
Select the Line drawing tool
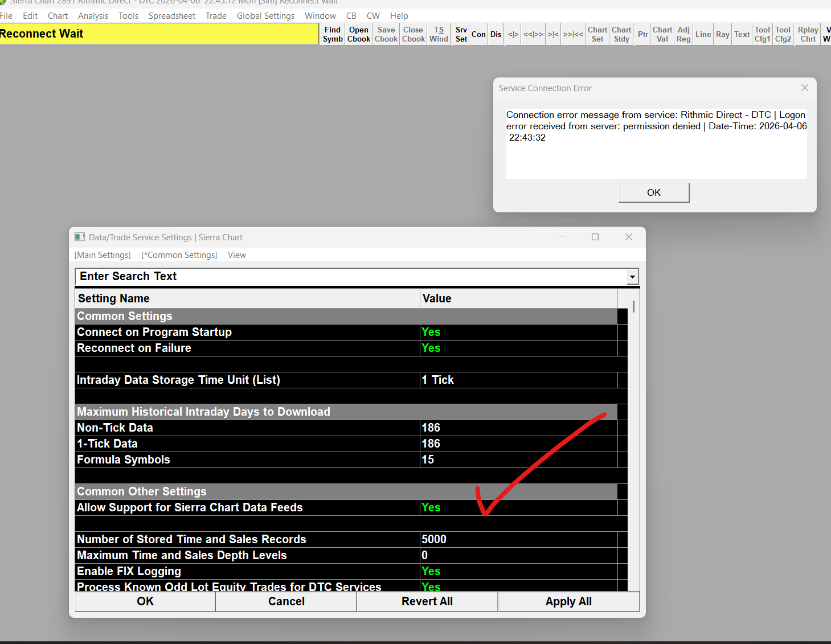tap(703, 34)
